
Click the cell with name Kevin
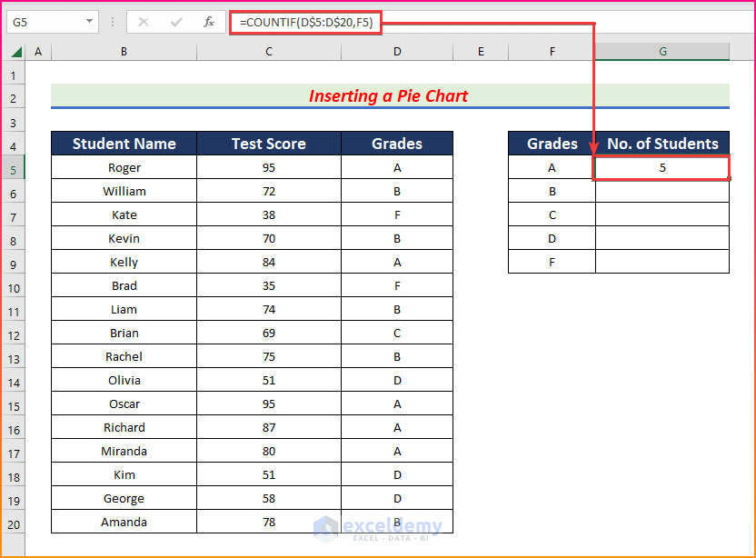tap(124, 238)
